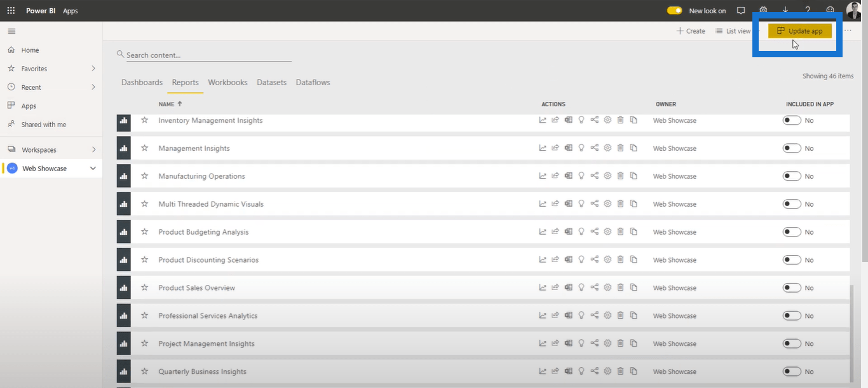Open the Dataflows tab
868x388 pixels.
pyautogui.click(x=313, y=83)
